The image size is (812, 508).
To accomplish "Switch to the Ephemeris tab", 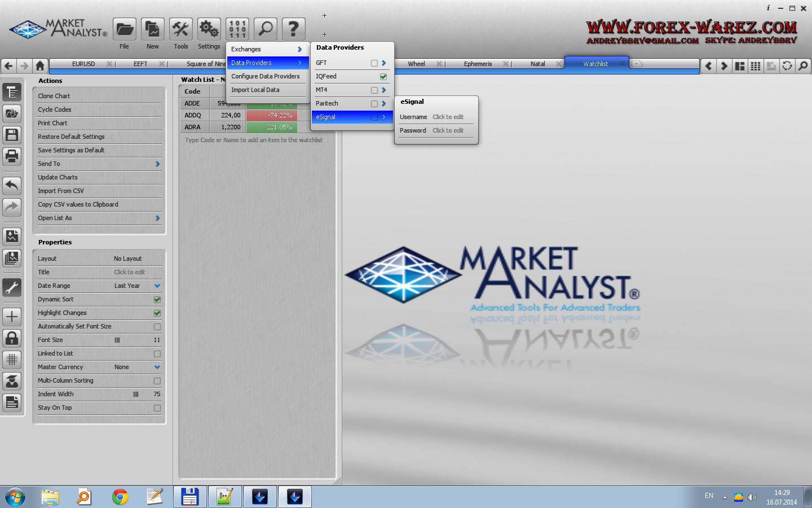I will (x=478, y=64).
